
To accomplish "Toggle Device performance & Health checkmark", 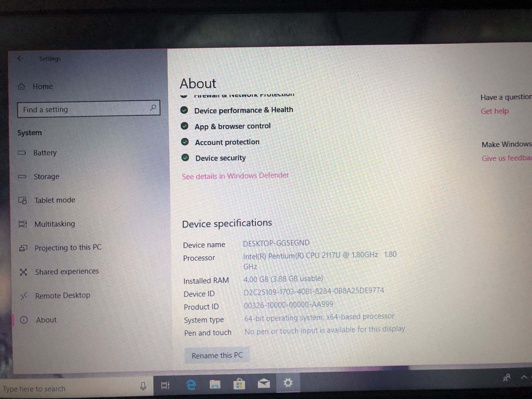I will coord(185,110).
